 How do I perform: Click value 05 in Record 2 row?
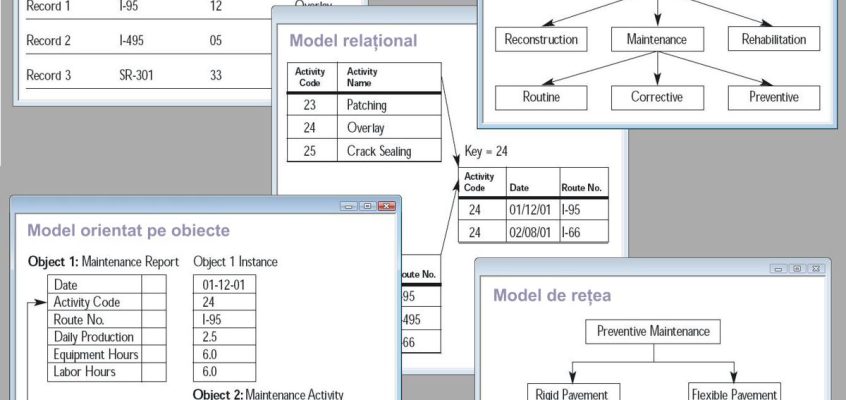click(215, 40)
